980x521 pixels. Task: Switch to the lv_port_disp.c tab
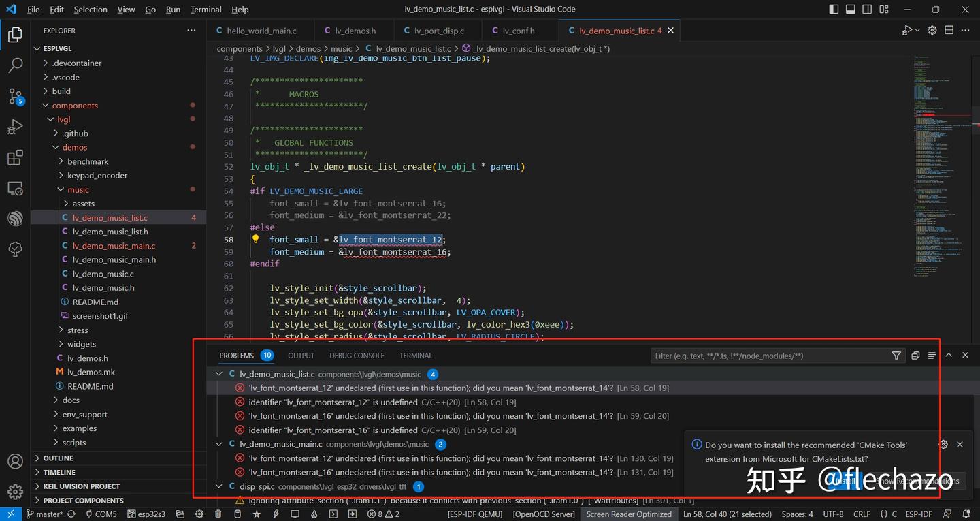[x=438, y=31]
